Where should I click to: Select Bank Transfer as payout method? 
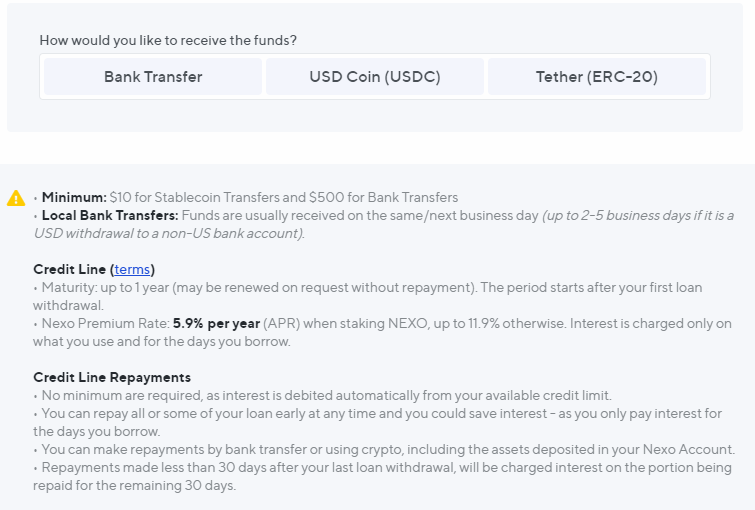tap(153, 77)
